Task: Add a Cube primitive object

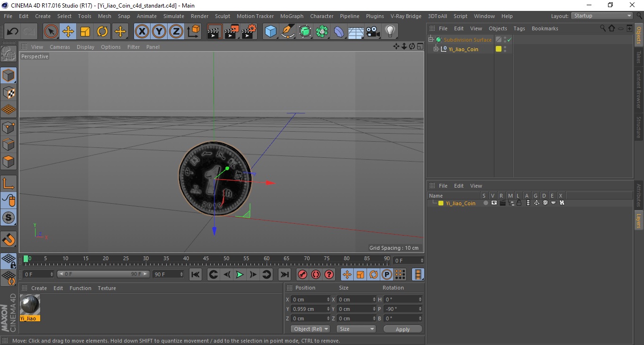Action: coord(270,32)
